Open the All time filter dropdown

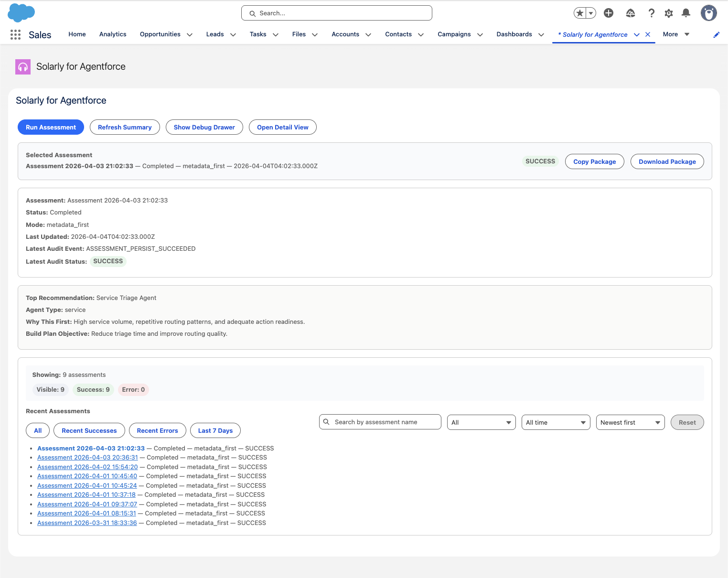click(556, 422)
